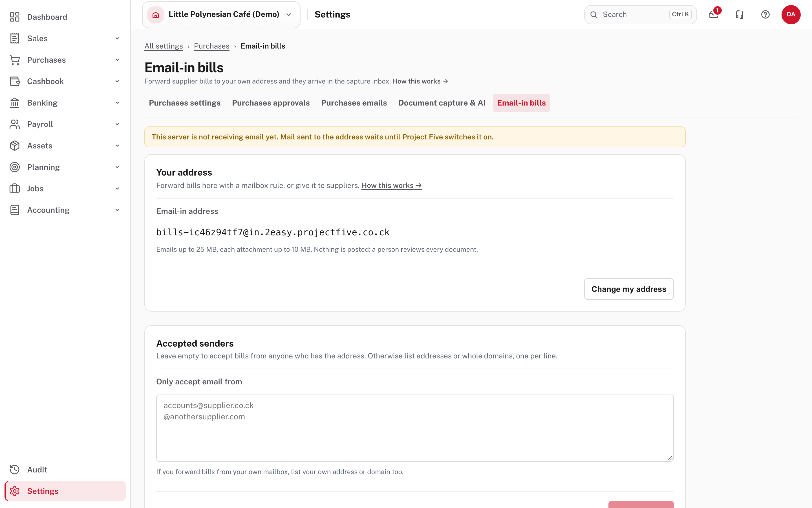Expand the Jobs menu chevron
Viewport: 812px width, 508px height.
[117, 189]
